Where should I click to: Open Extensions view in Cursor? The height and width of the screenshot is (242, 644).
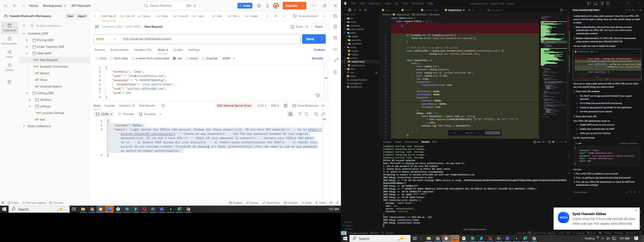pyautogui.click(x=366, y=10)
